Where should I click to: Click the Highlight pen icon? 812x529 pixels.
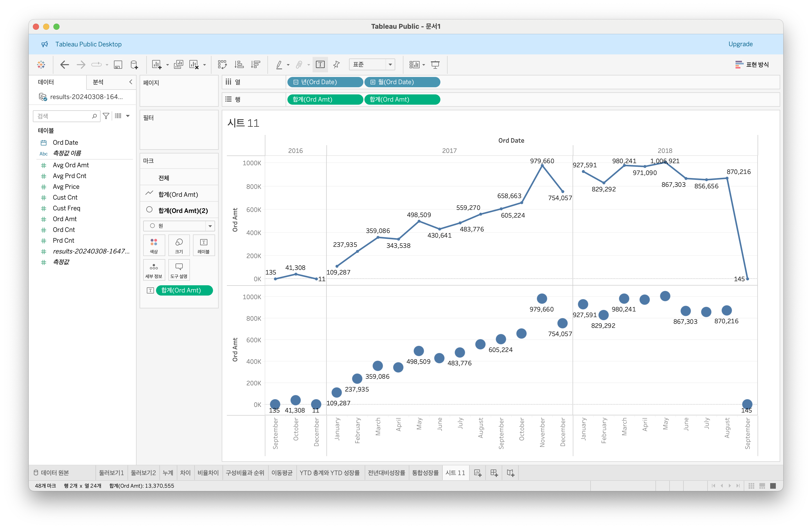click(279, 64)
